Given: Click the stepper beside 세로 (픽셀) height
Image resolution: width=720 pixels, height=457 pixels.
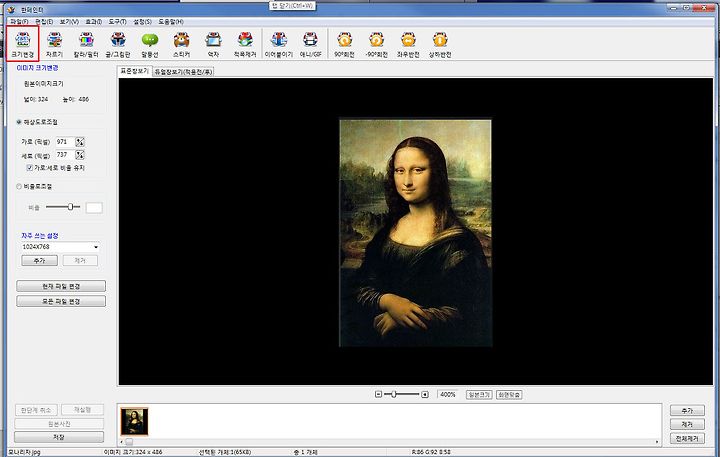Looking at the screenshot, I should 80,155.
